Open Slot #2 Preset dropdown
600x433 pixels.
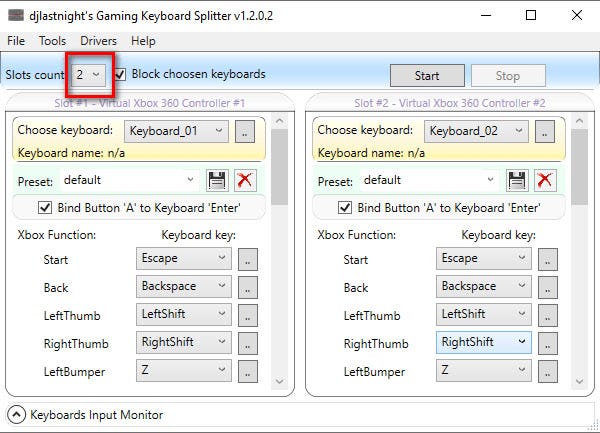click(x=430, y=180)
